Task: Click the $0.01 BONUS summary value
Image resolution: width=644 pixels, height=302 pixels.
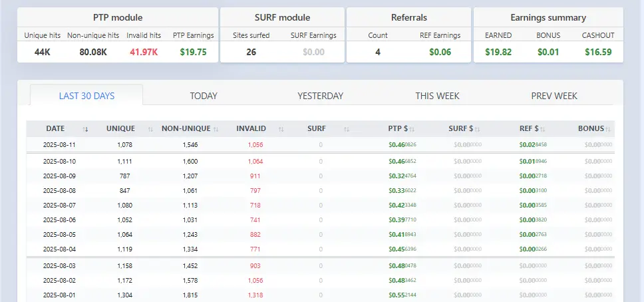Action: 548,52
